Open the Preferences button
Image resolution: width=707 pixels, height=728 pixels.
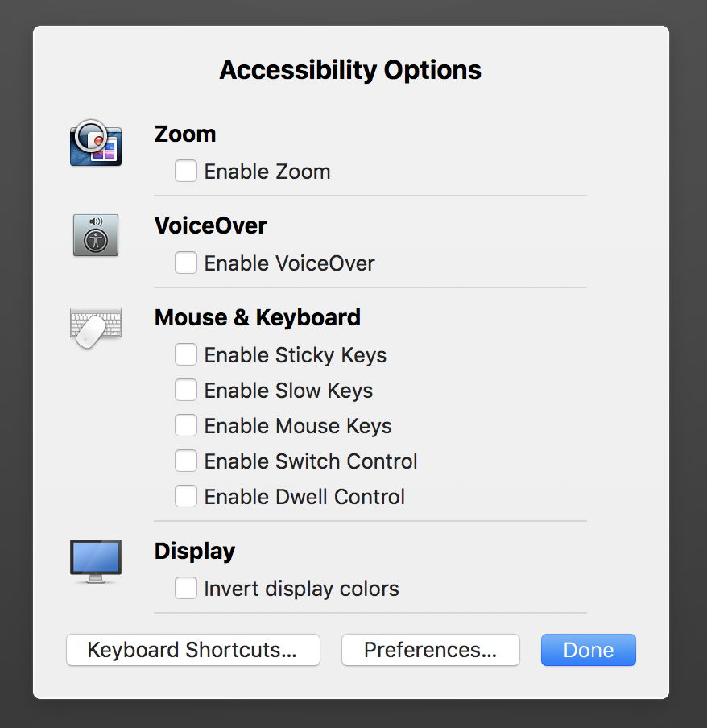pos(430,650)
